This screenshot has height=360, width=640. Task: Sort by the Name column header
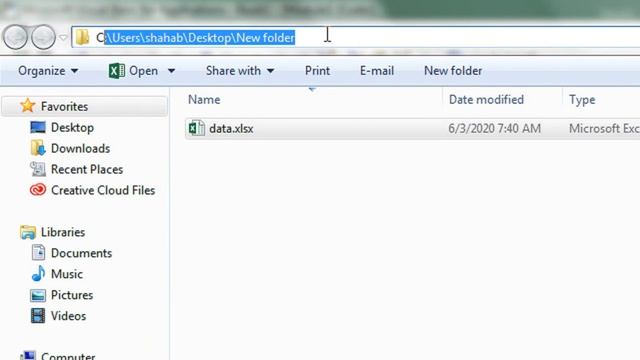pos(204,100)
